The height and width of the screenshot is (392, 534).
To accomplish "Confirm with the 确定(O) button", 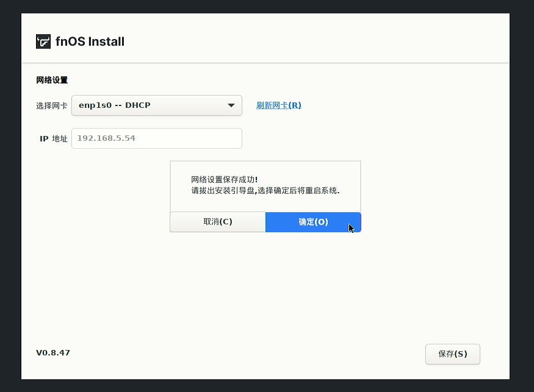I will click(x=313, y=222).
